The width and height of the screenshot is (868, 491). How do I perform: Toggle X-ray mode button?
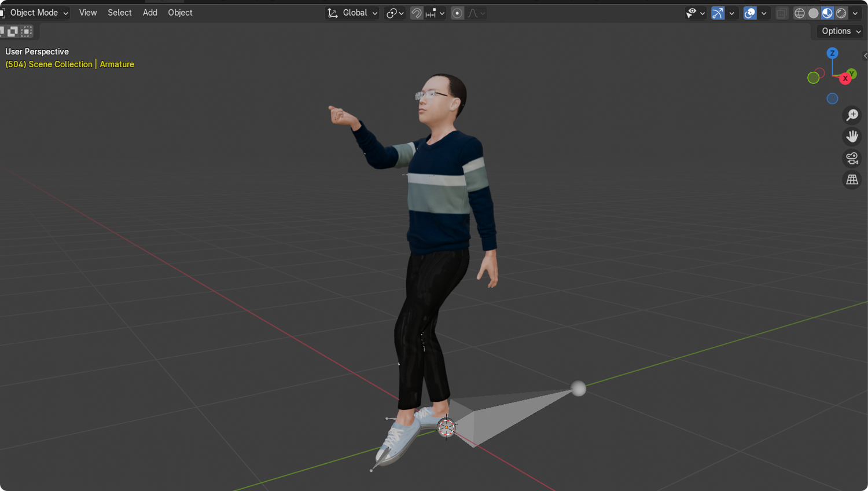tap(782, 13)
